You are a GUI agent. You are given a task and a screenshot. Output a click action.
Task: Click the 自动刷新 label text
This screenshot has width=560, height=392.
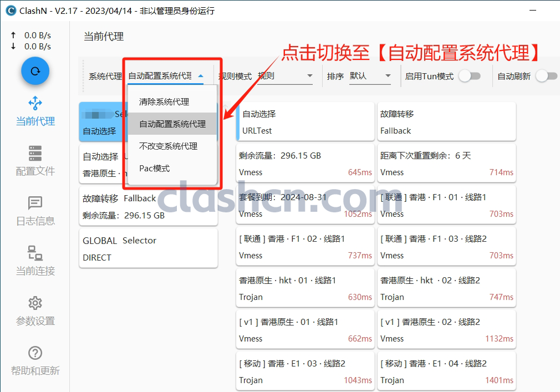(x=514, y=77)
